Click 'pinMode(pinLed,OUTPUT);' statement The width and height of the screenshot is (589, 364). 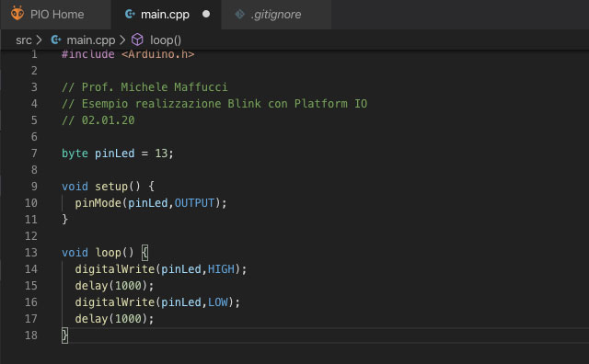[x=151, y=203]
